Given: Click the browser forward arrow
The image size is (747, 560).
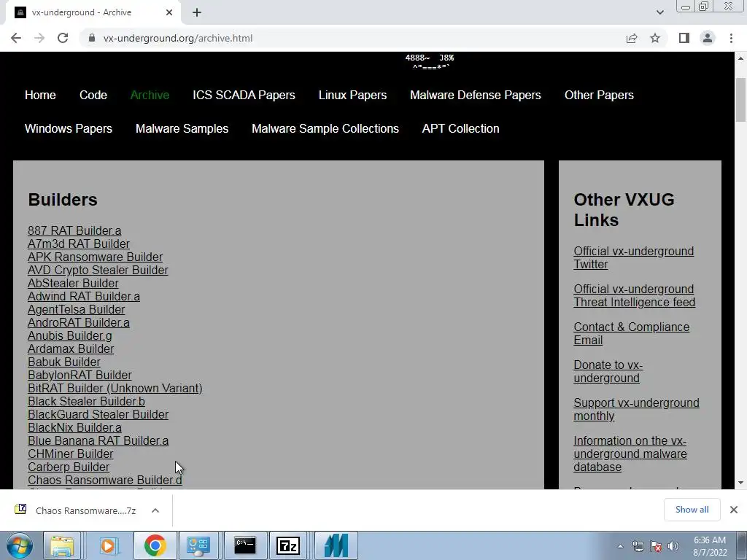Looking at the screenshot, I should coord(39,38).
